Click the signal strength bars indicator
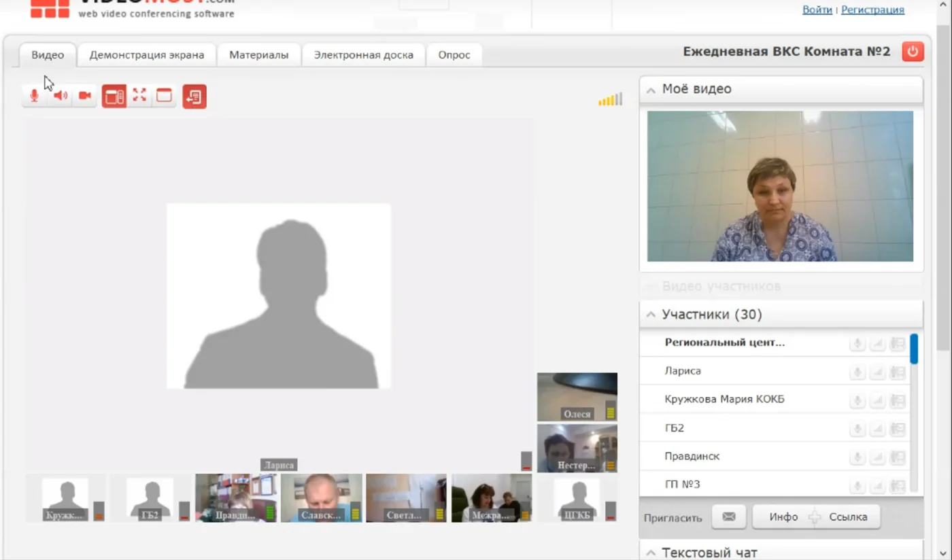The width and height of the screenshot is (952, 560). click(610, 100)
